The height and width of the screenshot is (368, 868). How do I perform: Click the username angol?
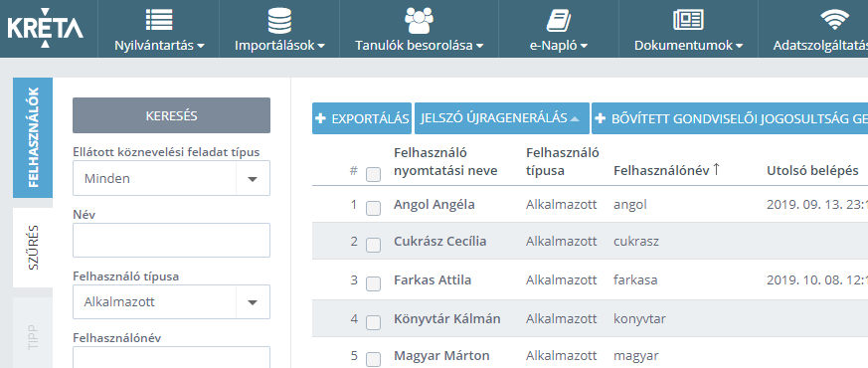coord(630,205)
